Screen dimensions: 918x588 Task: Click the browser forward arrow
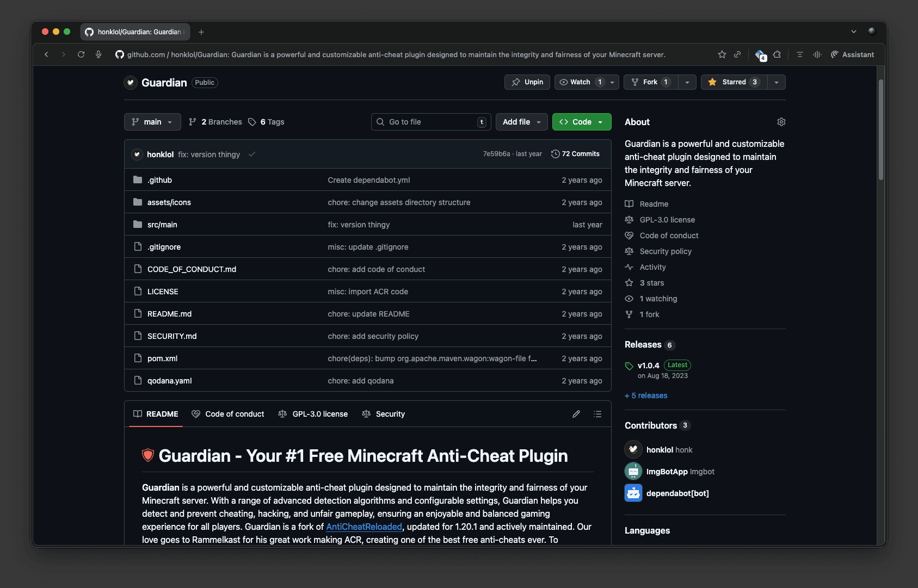(64, 54)
